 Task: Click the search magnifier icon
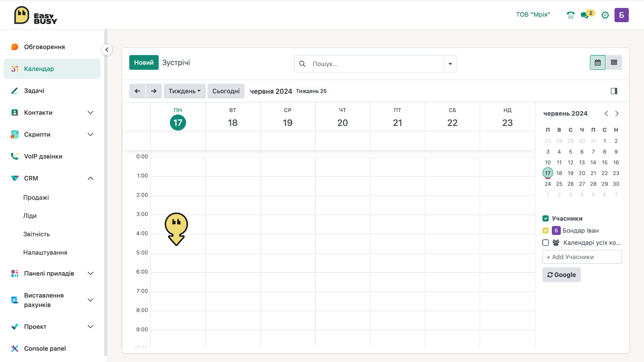pyautogui.click(x=302, y=64)
